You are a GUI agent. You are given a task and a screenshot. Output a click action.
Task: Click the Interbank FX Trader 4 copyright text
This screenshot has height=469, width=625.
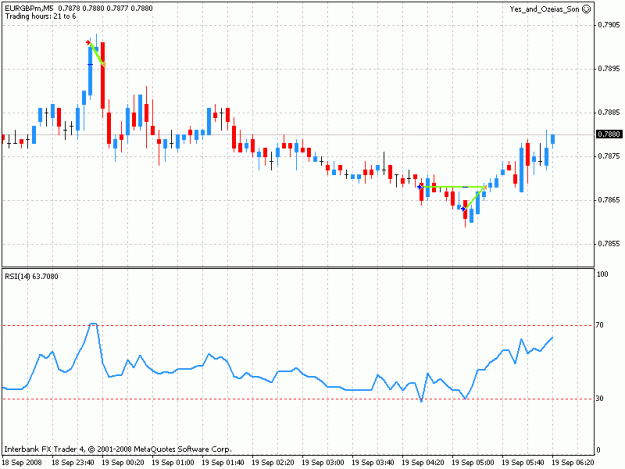click(118, 449)
